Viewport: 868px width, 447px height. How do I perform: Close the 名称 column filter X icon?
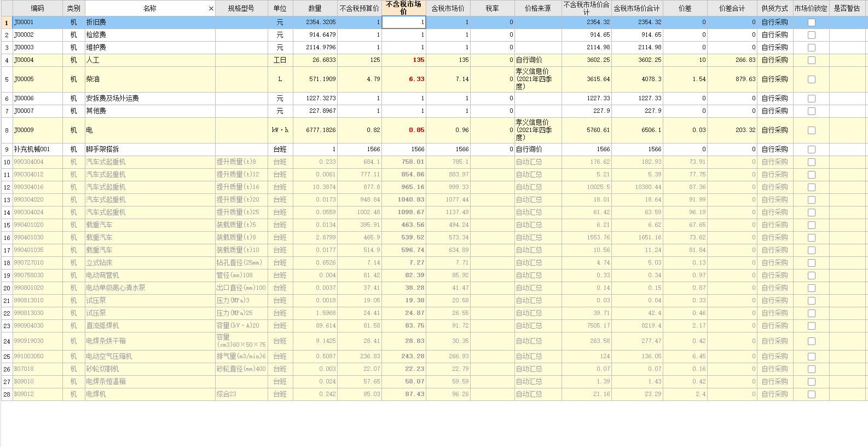211,9
